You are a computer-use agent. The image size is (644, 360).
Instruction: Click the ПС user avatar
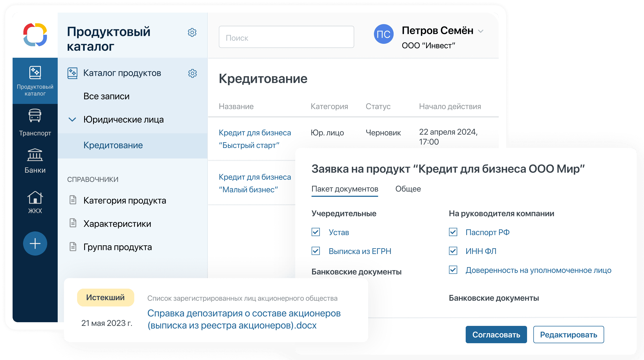tap(383, 34)
